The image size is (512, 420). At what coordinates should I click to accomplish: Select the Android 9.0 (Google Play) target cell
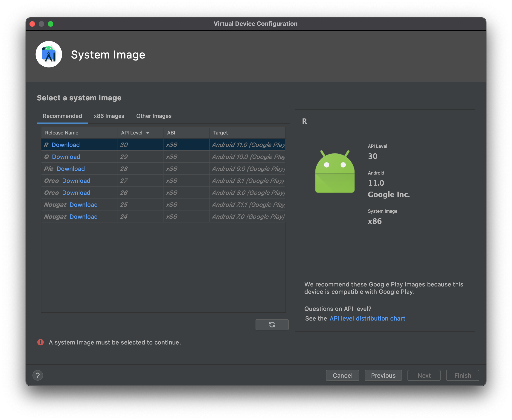coord(247,169)
